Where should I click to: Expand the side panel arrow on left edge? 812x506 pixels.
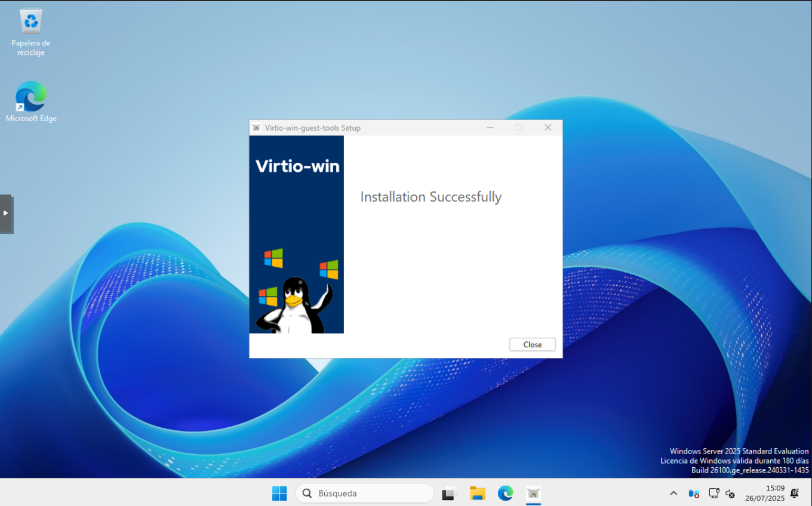6,213
